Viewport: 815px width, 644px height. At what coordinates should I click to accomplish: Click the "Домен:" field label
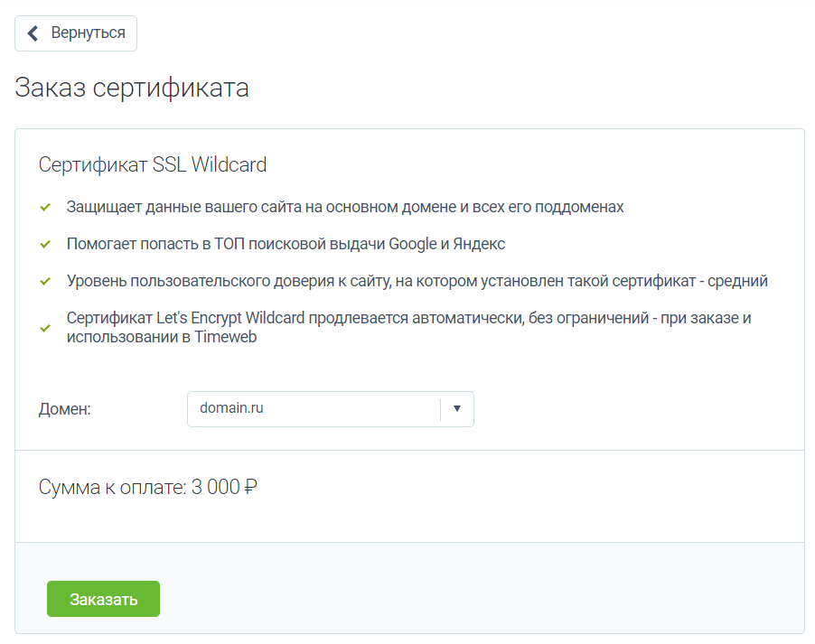[65, 409]
